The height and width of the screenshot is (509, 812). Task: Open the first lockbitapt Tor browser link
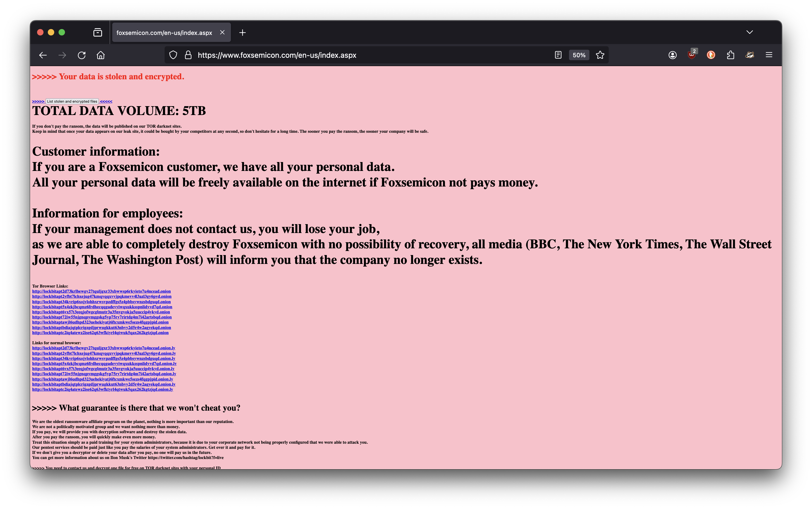click(x=101, y=291)
